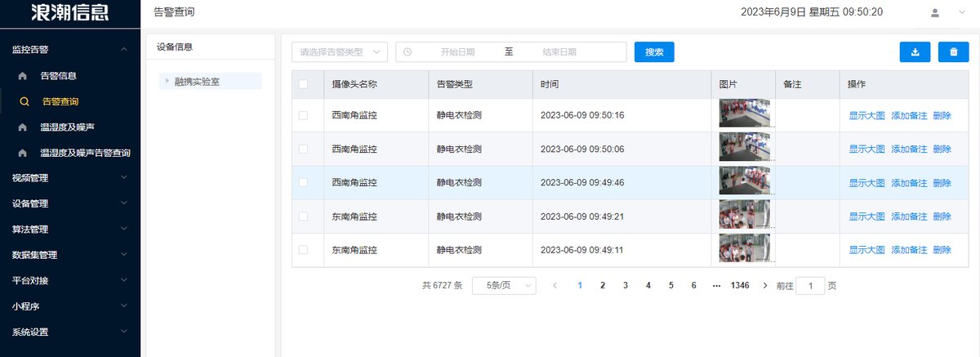Click 删除 for the 09:49:46 row
The width and height of the screenshot is (980, 357).
click(942, 182)
